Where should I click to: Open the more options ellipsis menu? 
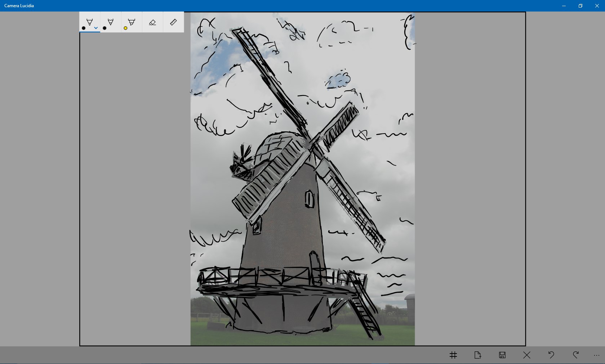(x=597, y=355)
